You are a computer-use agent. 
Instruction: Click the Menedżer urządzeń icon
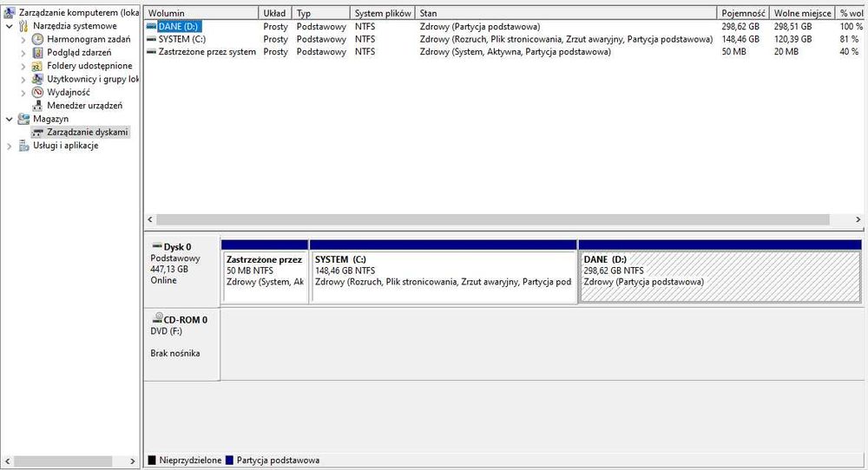point(37,106)
